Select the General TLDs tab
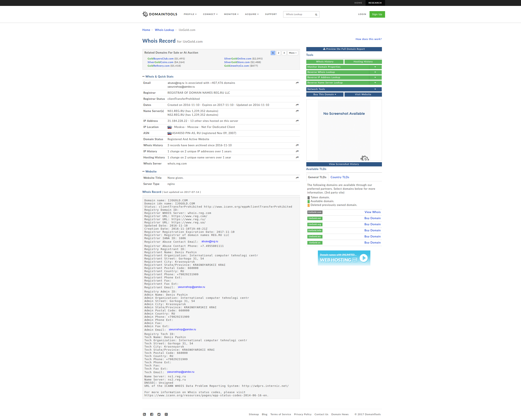The width and height of the screenshot is (521, 420). tap(317, 177)
